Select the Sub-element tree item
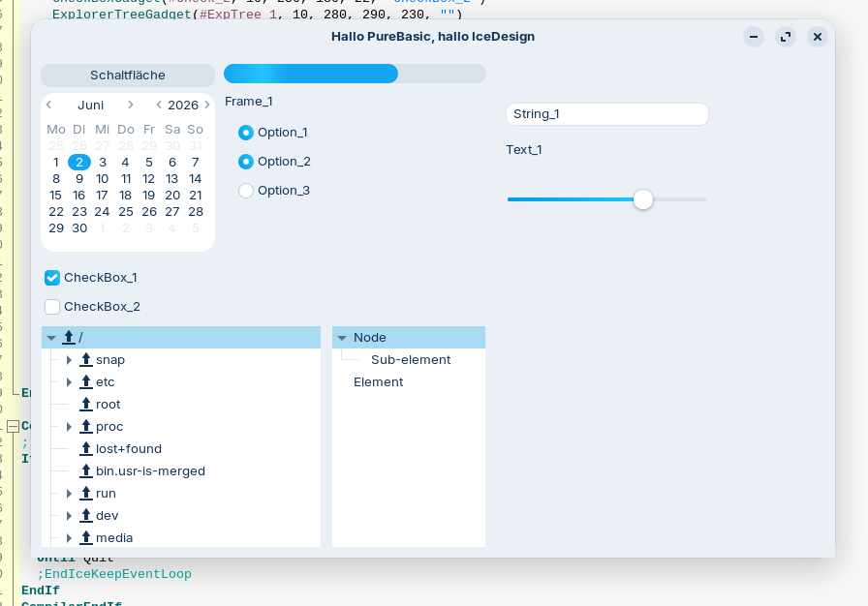The height and width of the screenshot is (606, 868). (x=411, y=360)
